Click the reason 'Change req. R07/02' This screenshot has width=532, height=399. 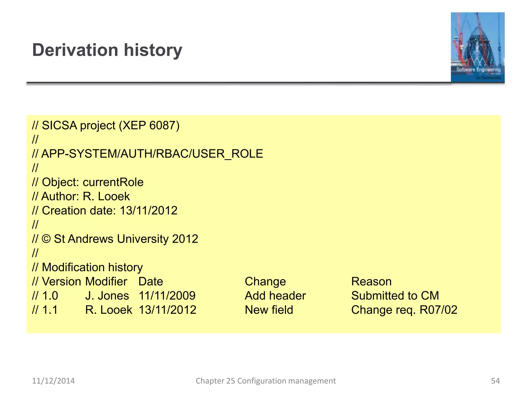coord(404,310)
